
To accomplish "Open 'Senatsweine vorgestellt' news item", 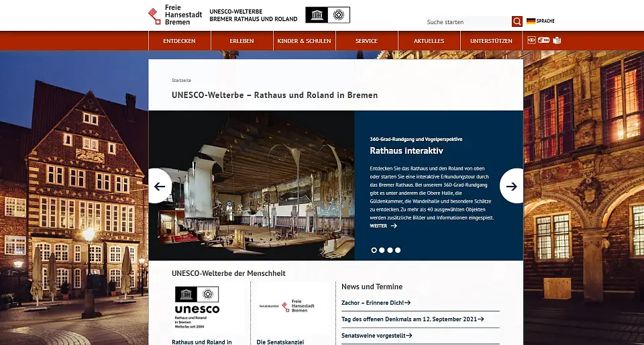I will [x=376, y=335].
